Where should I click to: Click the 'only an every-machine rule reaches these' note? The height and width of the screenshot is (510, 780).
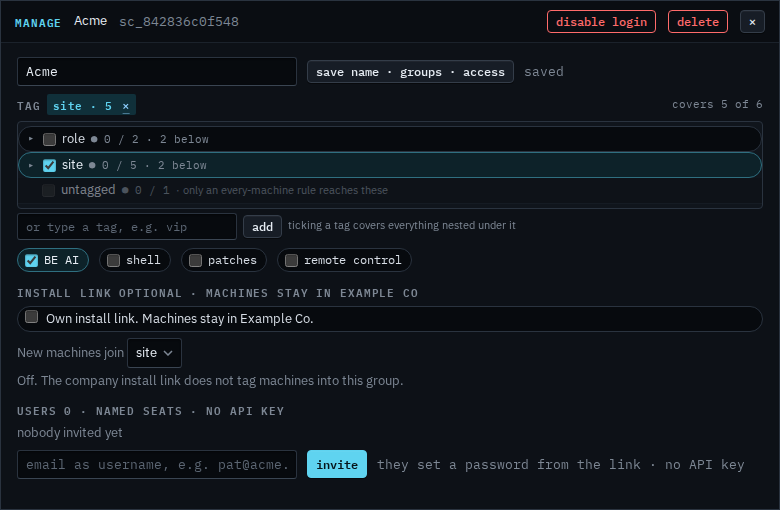click(x=286, y=191)
